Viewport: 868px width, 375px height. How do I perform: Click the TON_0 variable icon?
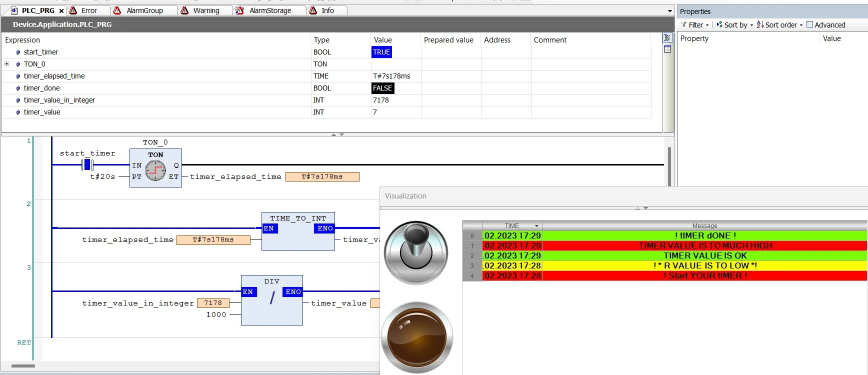(x=18, y=64)
